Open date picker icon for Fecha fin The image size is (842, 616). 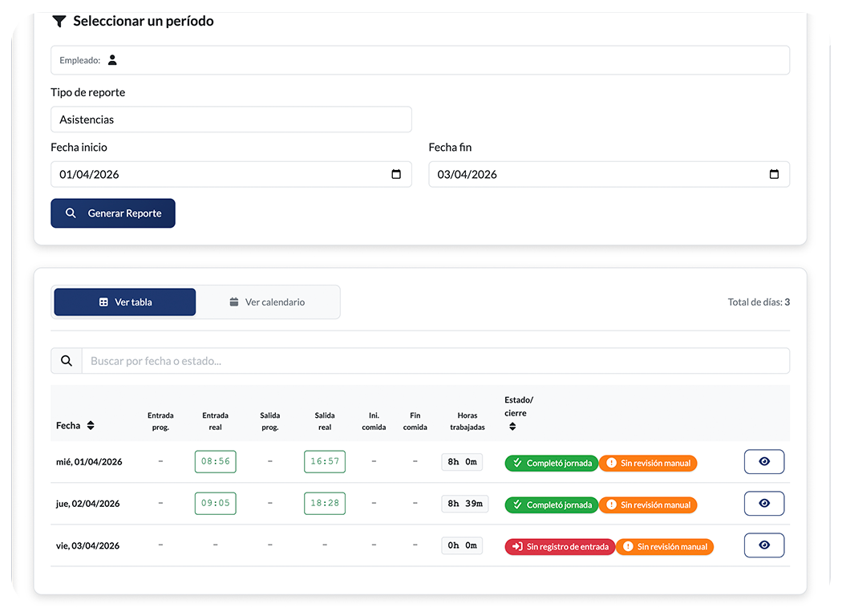(774, 174)
